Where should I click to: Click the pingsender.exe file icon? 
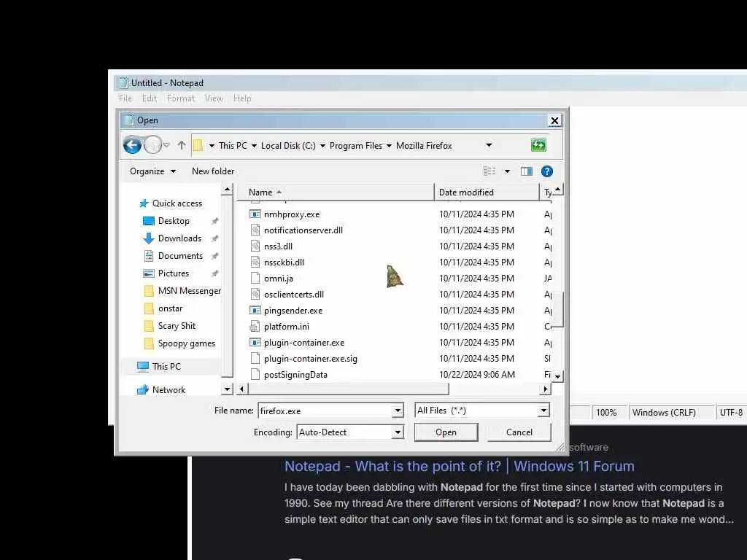coord(255,311)
